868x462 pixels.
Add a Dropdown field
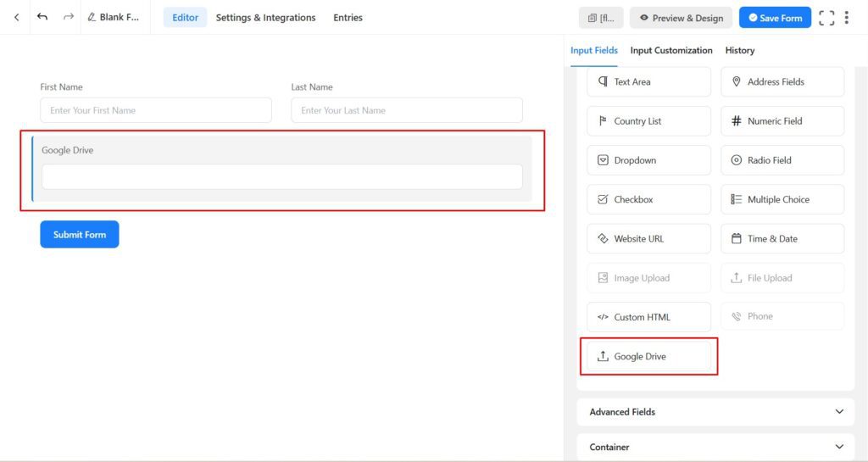[648, 160]
